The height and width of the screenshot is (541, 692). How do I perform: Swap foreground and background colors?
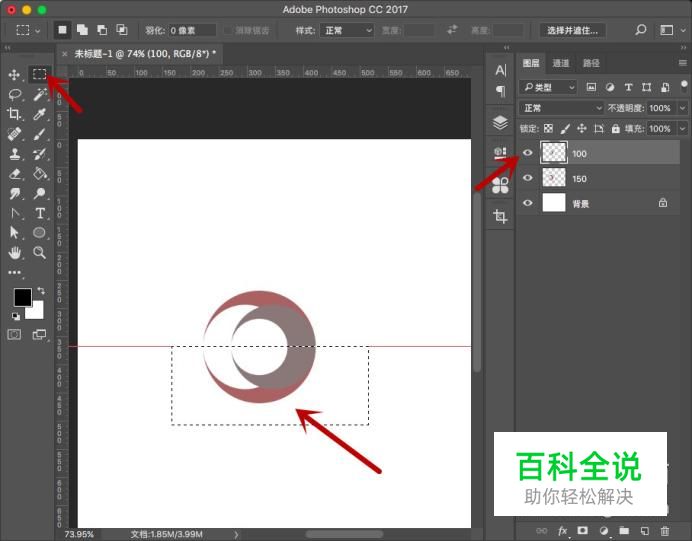pos(41,290)
